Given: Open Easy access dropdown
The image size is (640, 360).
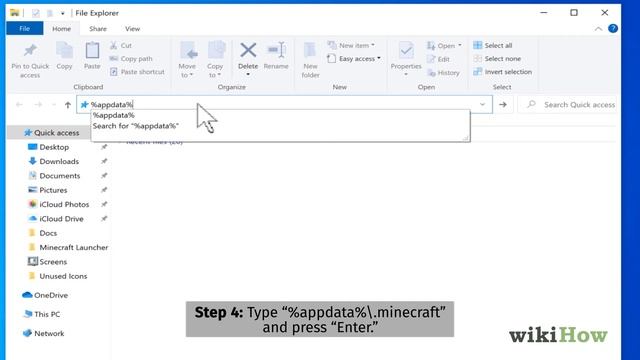Looking at the screenshot, I should 354,59.
